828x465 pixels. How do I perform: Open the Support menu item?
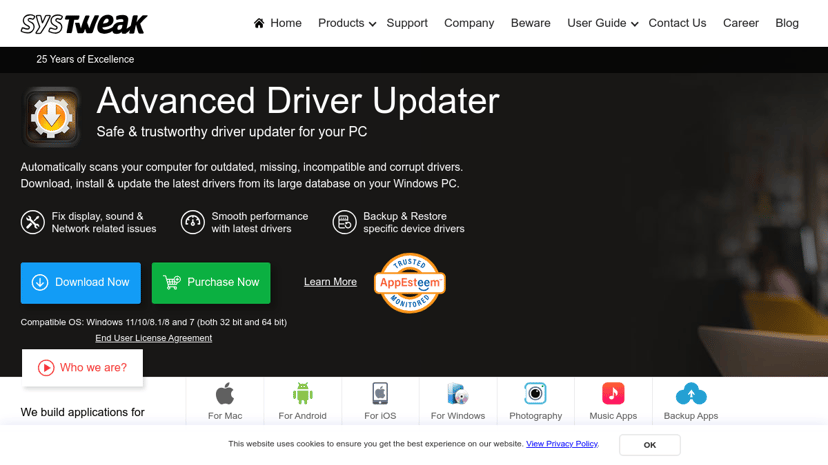407,23
